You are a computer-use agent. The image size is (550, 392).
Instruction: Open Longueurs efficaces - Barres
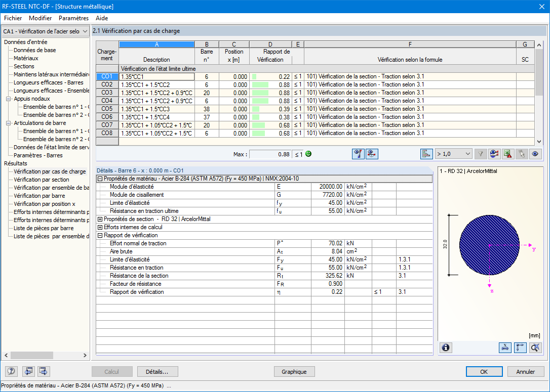(49, 82)
